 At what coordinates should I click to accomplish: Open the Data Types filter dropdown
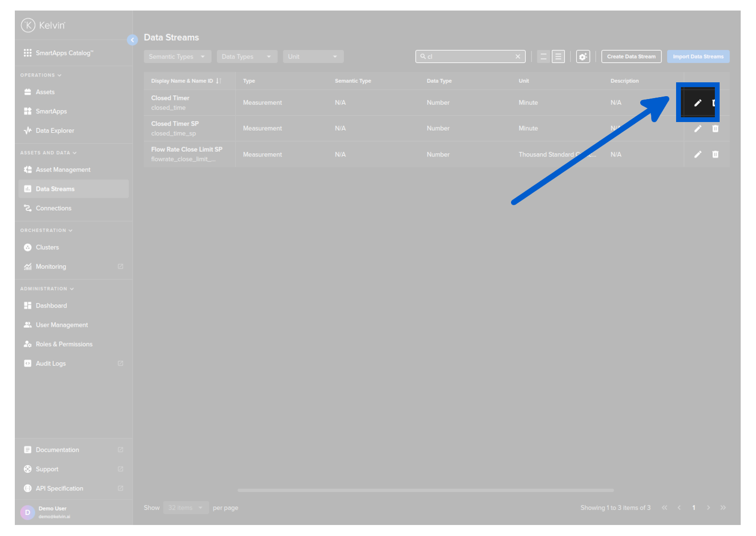[246, 56]
